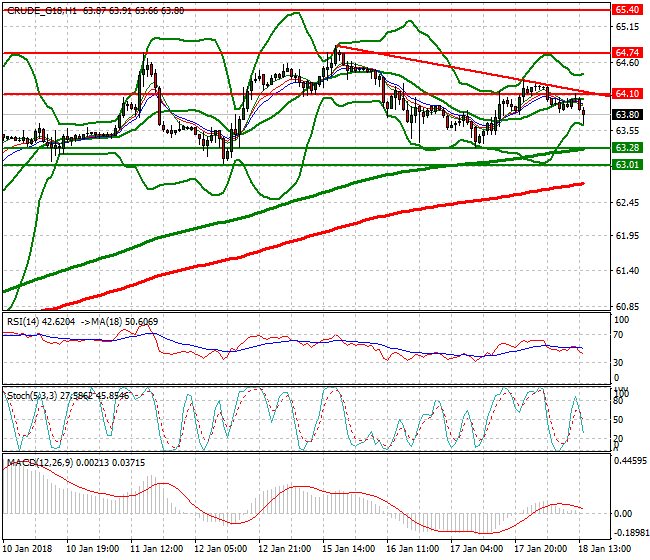Click the ->MA(18) 50.6069 RSI value text

pos(119,322)
